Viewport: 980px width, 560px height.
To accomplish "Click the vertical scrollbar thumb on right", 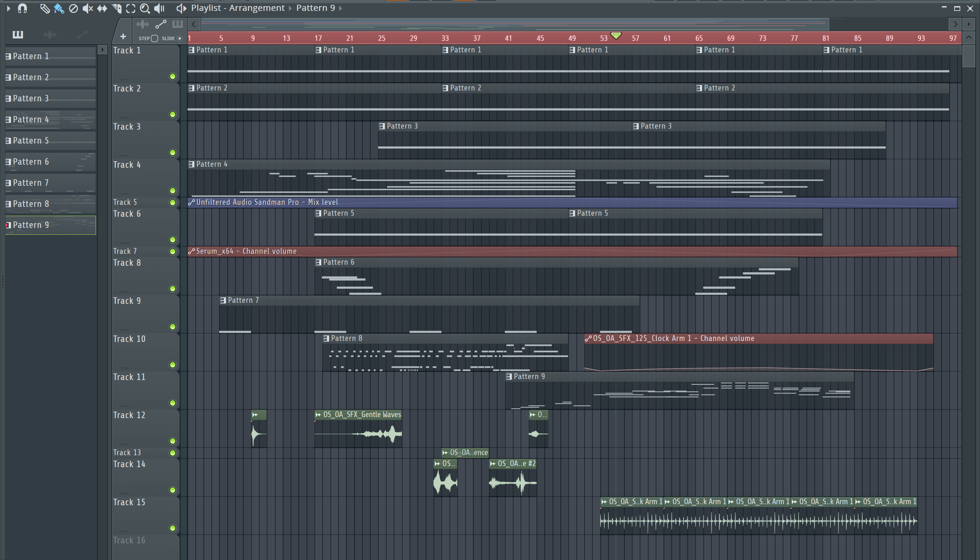I will [969, 56].
